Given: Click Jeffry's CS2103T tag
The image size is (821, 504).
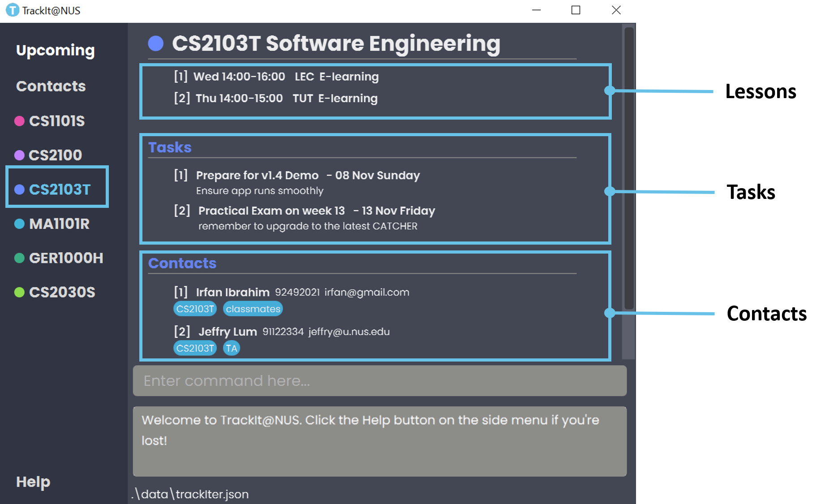Looking at the screenshot, I should 195,349.
